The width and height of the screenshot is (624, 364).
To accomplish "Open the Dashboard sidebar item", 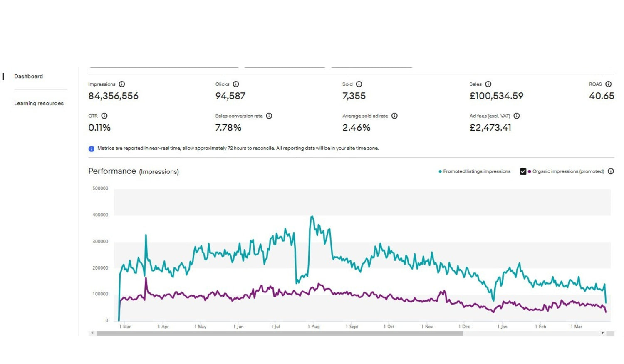I will pyautogui.click(x=28, y=77).
